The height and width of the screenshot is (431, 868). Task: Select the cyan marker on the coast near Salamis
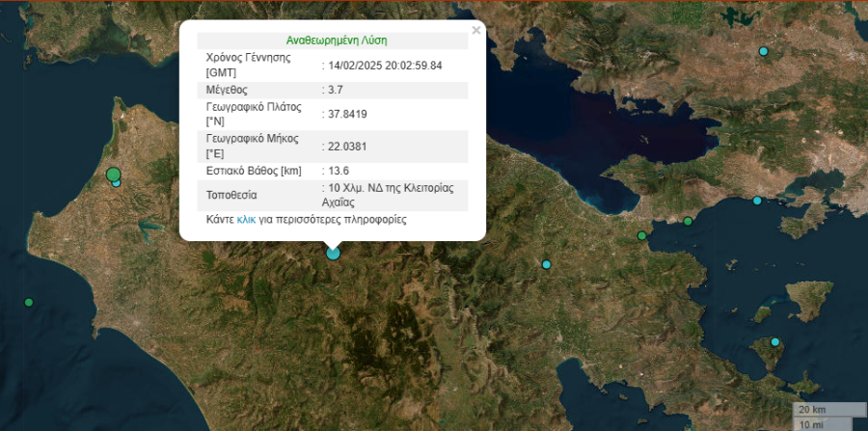[757, 201]
